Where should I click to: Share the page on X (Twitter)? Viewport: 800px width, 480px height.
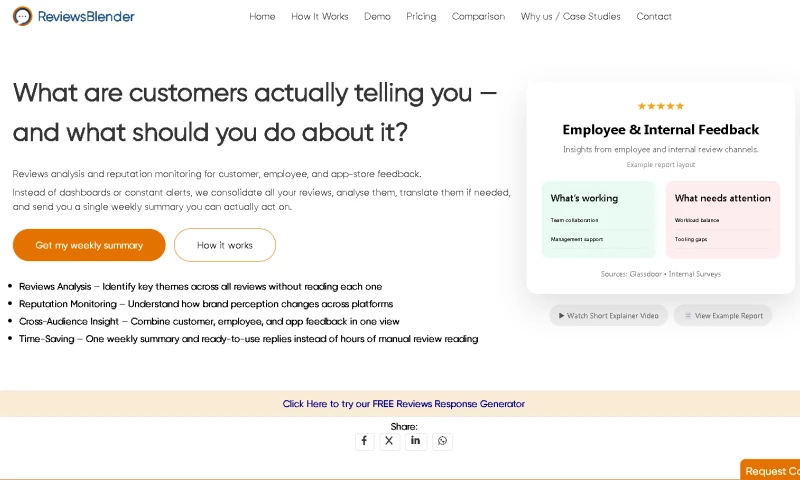coord(390,441)
